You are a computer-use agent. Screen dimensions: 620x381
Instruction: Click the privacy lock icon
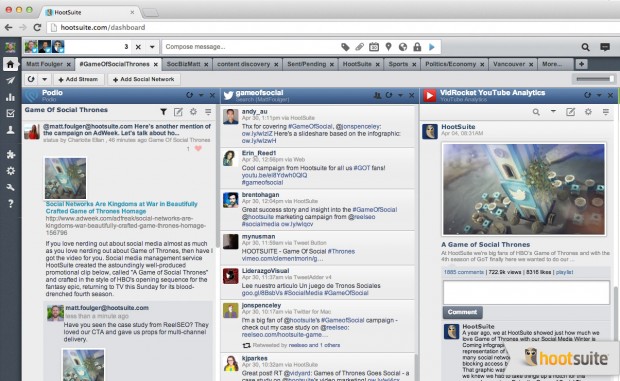tap(417, 47)
